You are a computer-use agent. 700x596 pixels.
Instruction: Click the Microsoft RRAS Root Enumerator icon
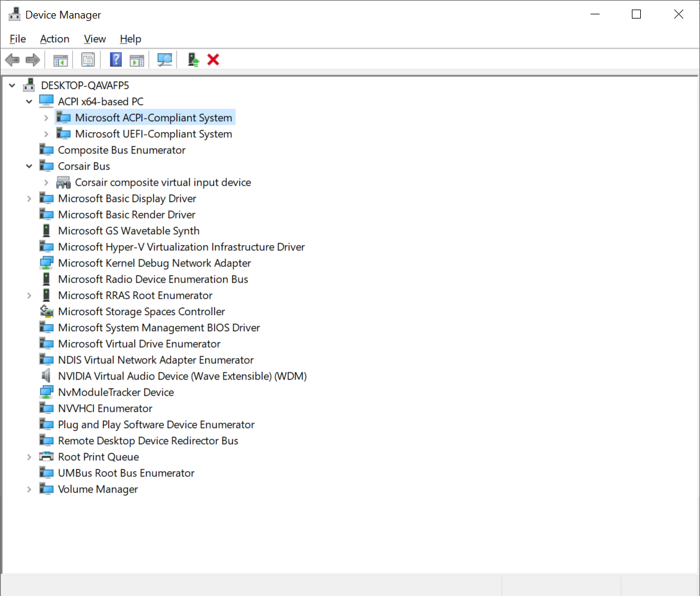click(46, 295)
